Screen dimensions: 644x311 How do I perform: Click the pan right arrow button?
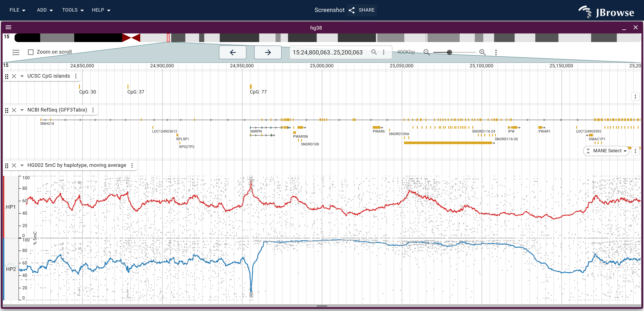[268, 52]
